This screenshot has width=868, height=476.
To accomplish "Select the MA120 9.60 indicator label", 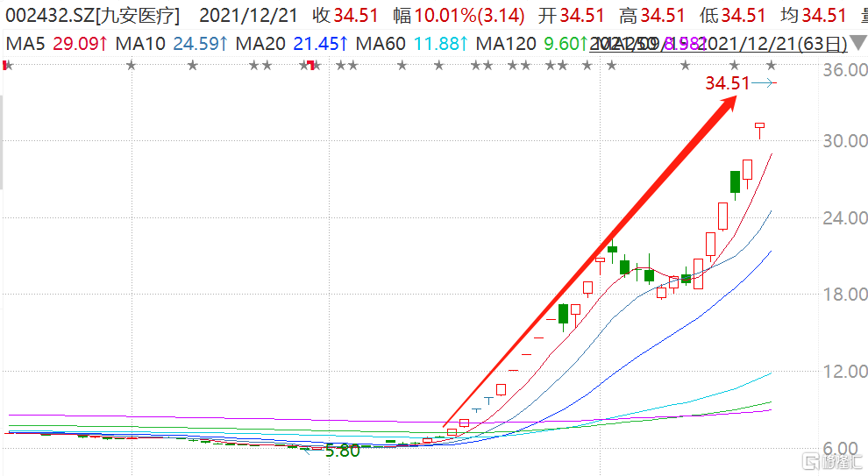I will [531, 43].
